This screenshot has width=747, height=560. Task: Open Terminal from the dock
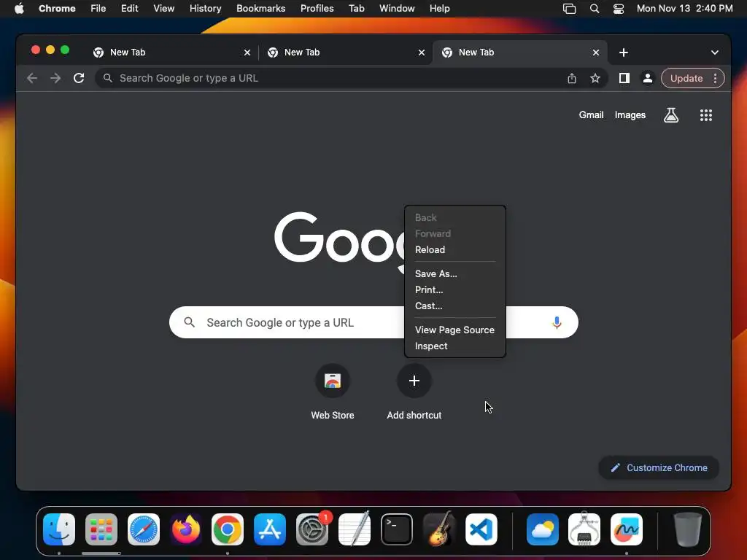[396, 529]
